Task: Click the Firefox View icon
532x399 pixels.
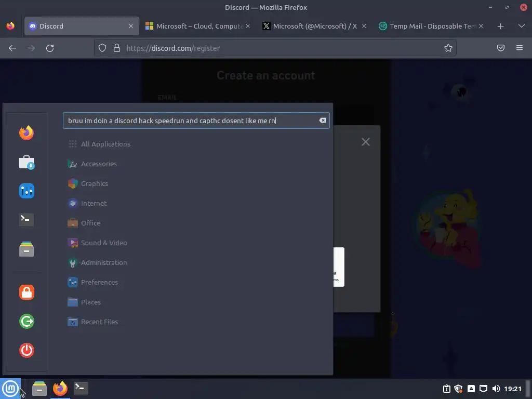Action: 10,26
